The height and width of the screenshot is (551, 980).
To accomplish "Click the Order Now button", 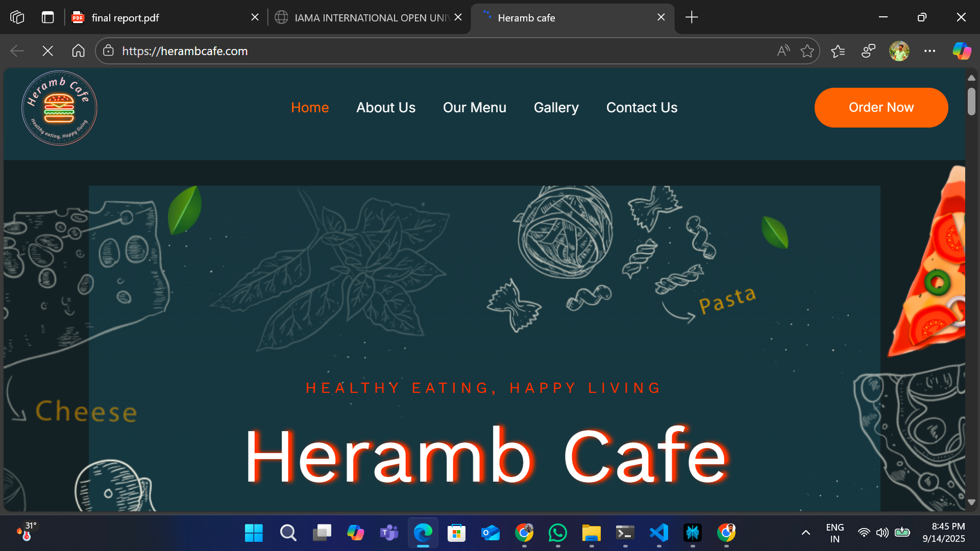I will pyautogui.click(x=881, y=108).
